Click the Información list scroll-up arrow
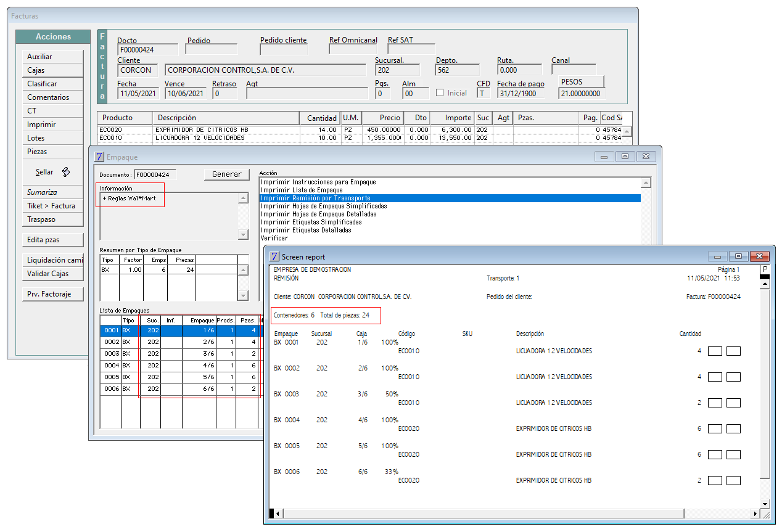The width and height of the screenshot is (782, 532). tap(244, 198)
